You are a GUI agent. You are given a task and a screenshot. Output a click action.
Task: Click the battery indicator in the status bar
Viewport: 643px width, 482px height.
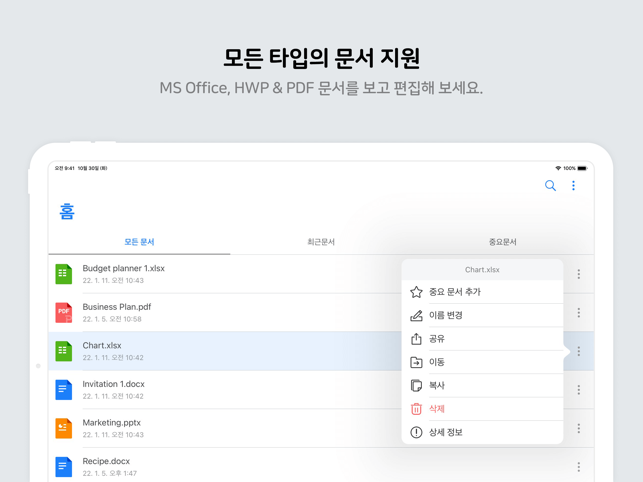tap(582, 168)
